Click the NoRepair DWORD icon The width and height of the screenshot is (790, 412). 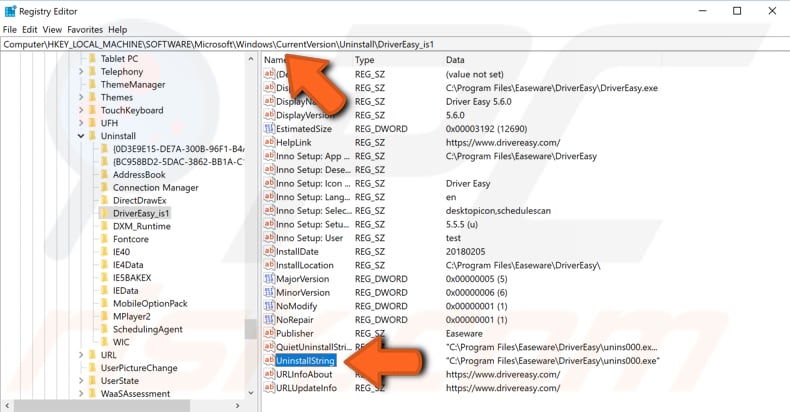click(269, 319)
